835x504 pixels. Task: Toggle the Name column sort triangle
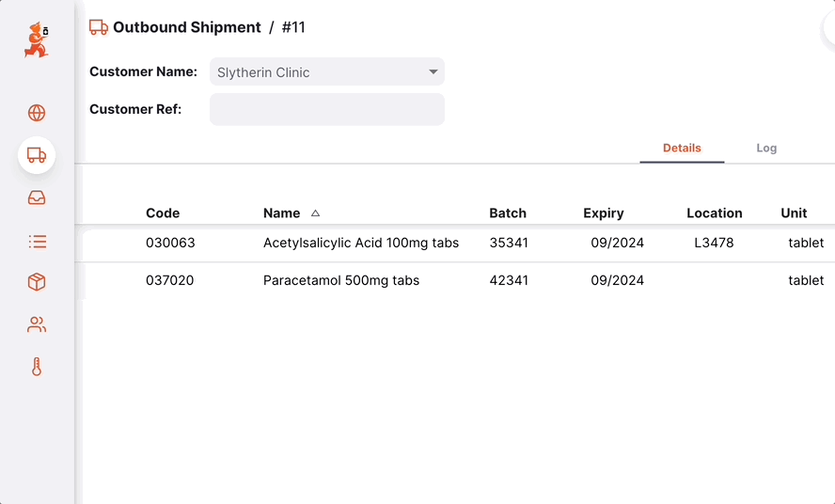[315, 213]
